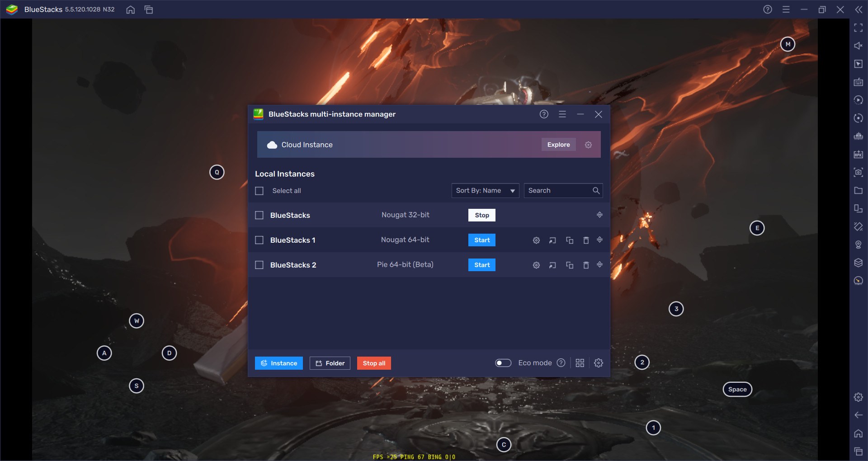Open Eco mode help tooltip icon

click(561, 363)
